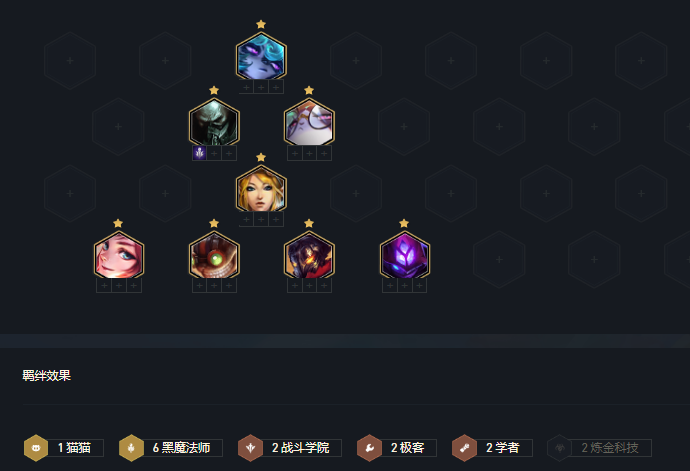The width and height of the screenshot is (690, 471).
Task: Click the empty hex left of Vex
Action: [x=165, y=61]
